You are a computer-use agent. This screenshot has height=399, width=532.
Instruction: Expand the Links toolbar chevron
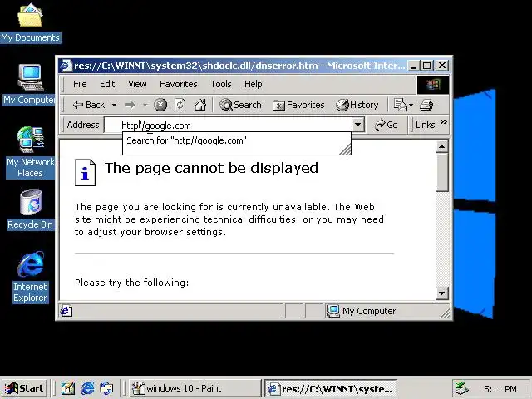(x=443, y=122)
